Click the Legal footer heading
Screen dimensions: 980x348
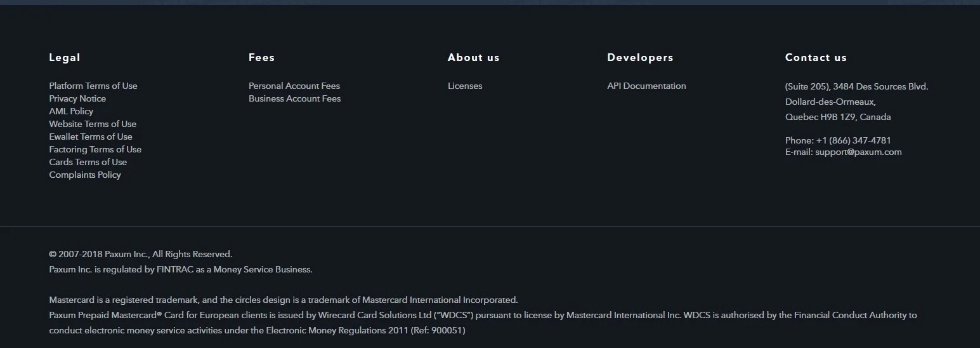65,57
